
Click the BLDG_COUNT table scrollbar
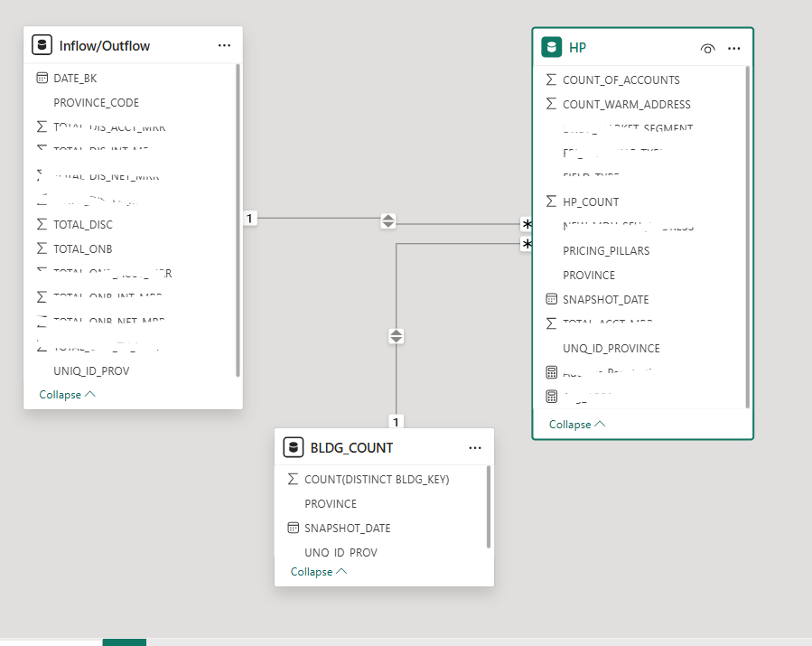[x=488, y=507]
